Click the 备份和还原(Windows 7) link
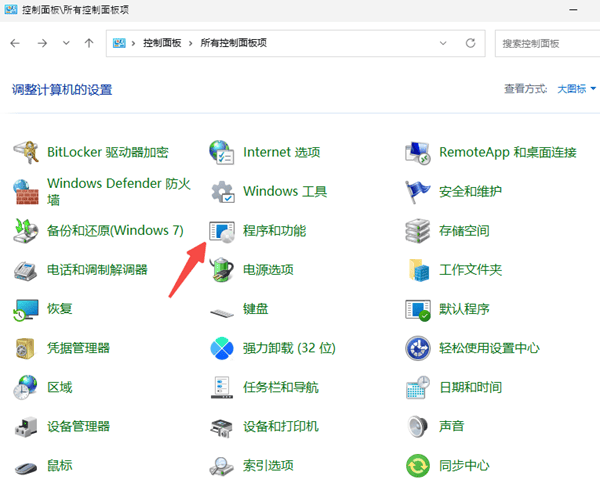Screen dimensions: 600x483 coord(115,231)
